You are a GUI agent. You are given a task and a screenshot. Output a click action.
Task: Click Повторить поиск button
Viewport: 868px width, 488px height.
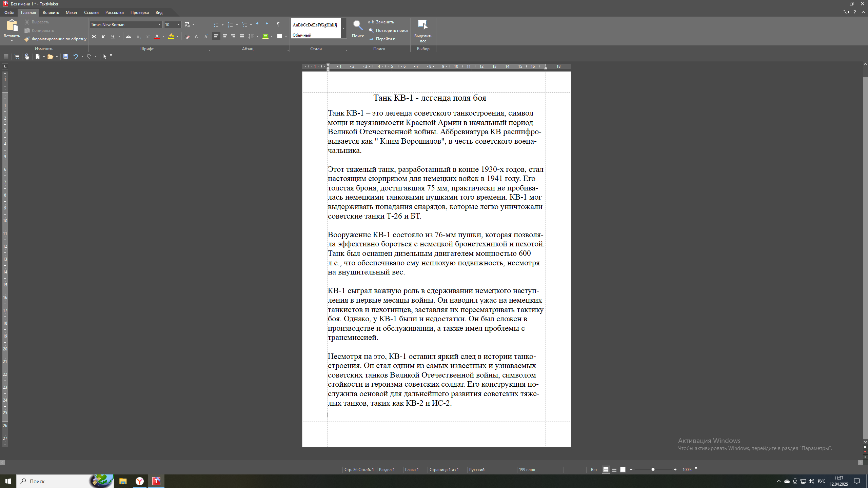[389, 30]
